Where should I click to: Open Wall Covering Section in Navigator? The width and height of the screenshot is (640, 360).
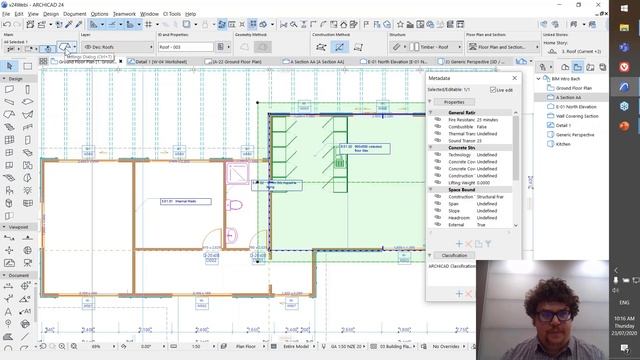(x=577, y=116)
